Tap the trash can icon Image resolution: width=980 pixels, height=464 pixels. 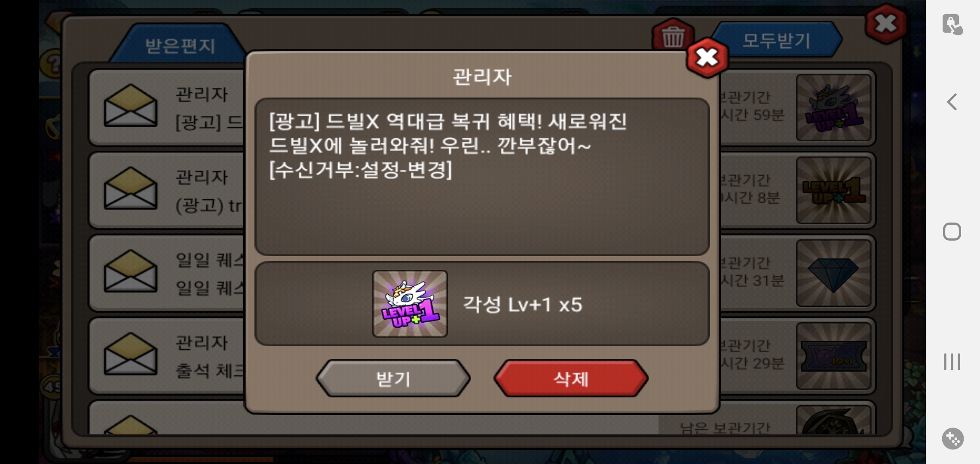click(673, 36)
